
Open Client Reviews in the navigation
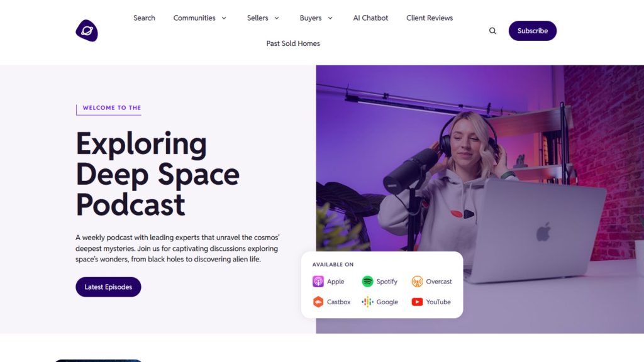pos(430,18)
